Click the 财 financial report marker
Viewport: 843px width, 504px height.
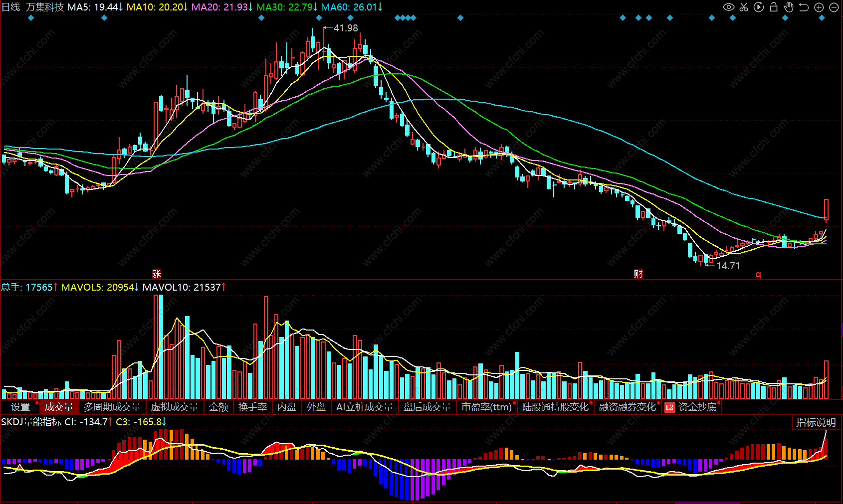coord(638,274)
